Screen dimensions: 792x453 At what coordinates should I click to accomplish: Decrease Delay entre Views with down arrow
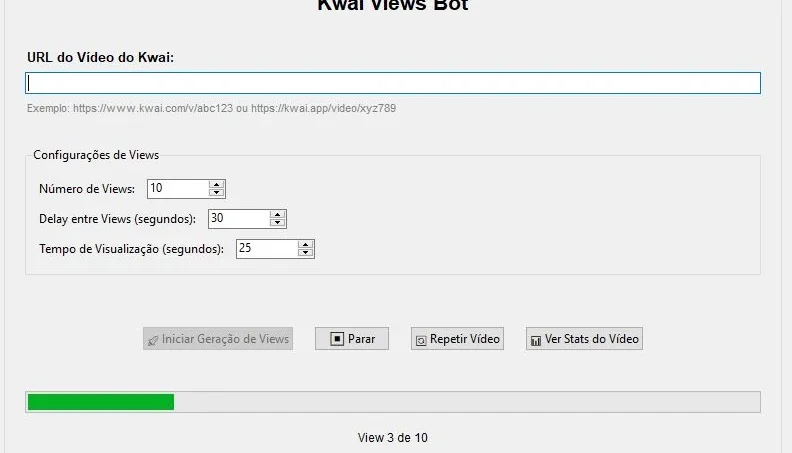(x=277, y=223)
